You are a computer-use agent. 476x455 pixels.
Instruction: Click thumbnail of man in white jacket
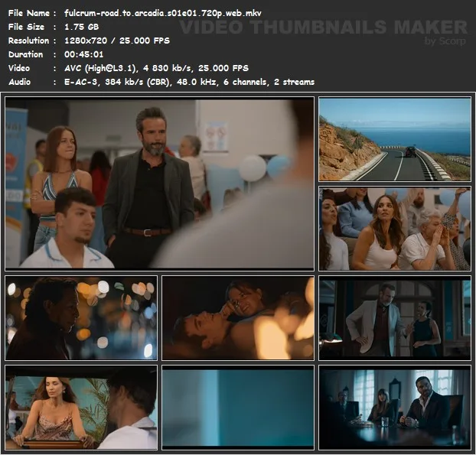coord(394,318)
